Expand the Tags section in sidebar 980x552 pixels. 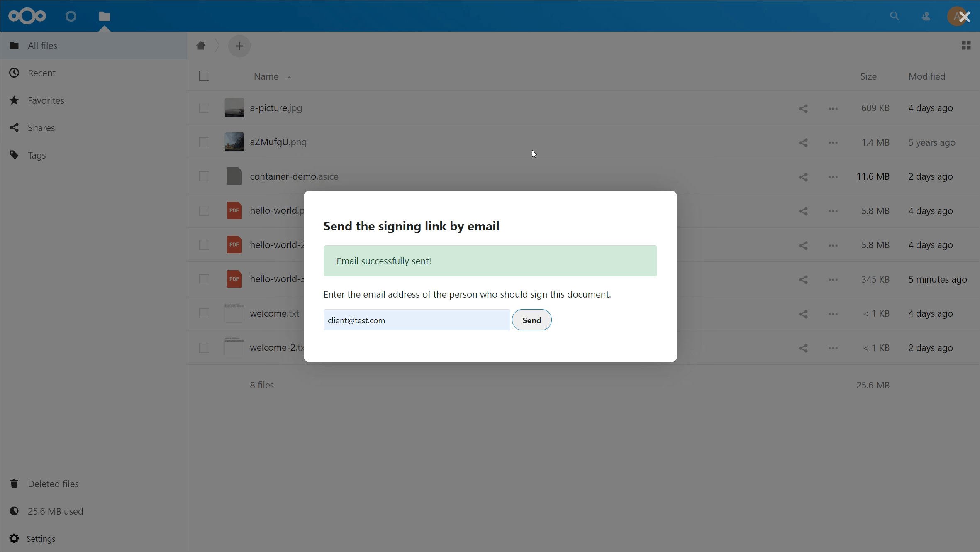click(37, 155)
